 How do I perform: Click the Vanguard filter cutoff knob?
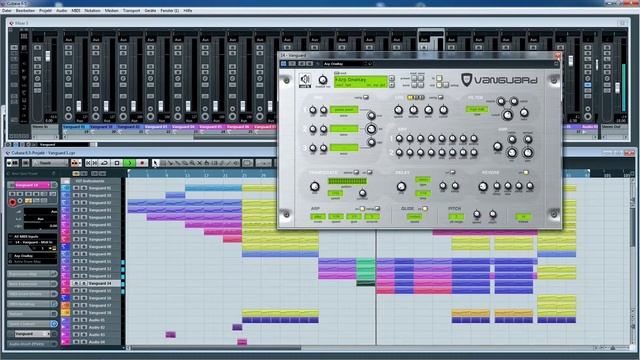(507, 115)
